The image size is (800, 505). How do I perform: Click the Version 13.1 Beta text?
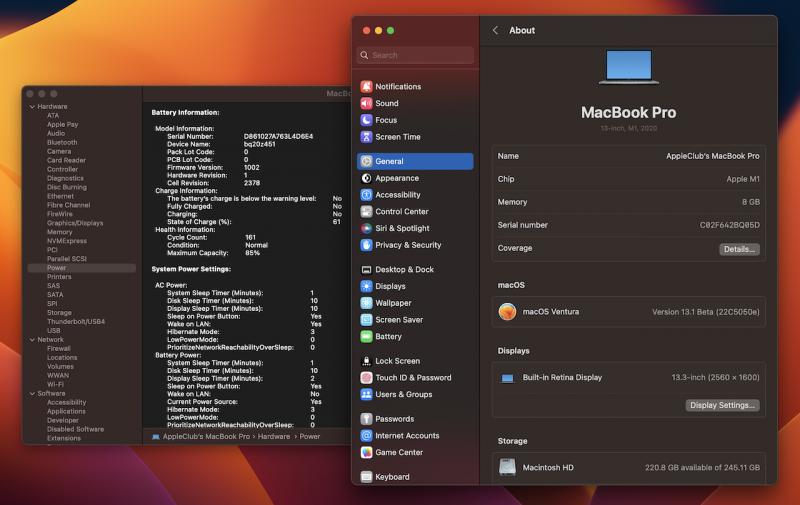[706, 312]
